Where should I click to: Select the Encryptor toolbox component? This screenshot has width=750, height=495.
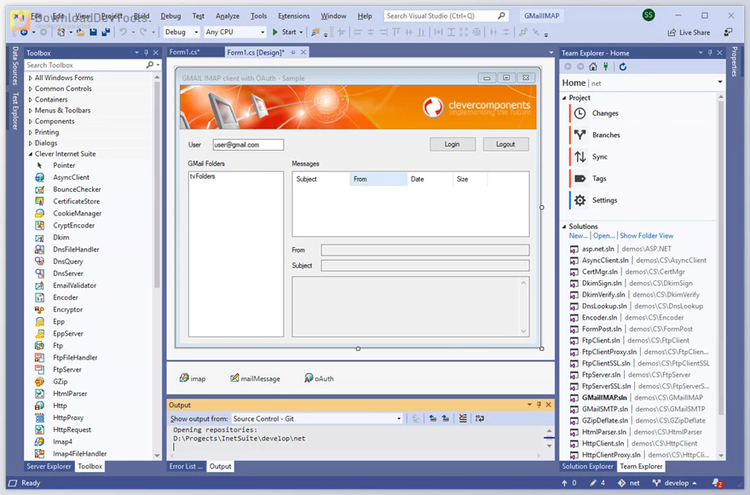tap(67, 309)
